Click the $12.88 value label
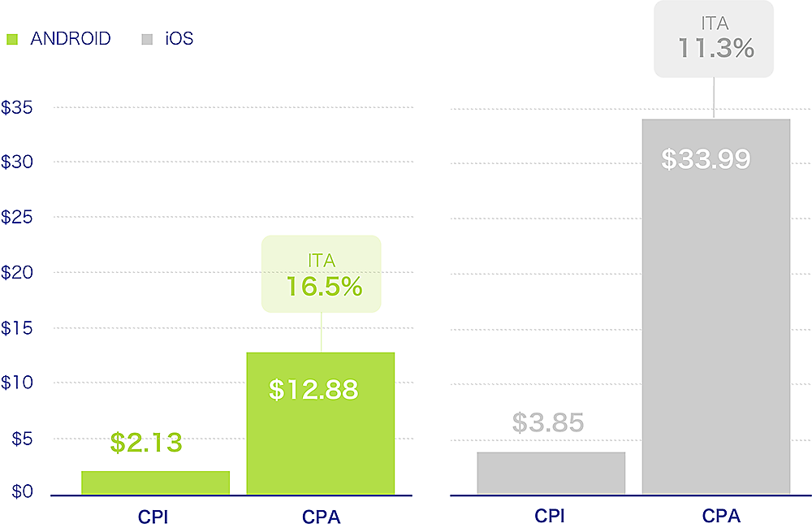 click(x=313, y=390)
